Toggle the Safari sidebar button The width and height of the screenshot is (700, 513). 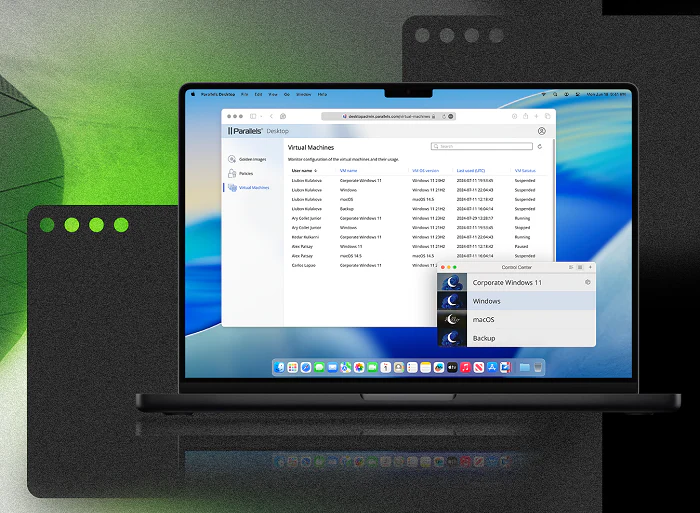pyautogui.click(x=253, y=116)
